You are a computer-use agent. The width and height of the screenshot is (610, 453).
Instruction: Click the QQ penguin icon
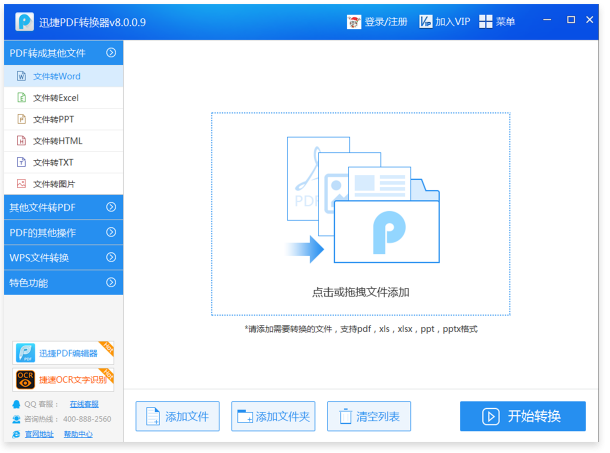pyautogui.click(x=16, y=404)
